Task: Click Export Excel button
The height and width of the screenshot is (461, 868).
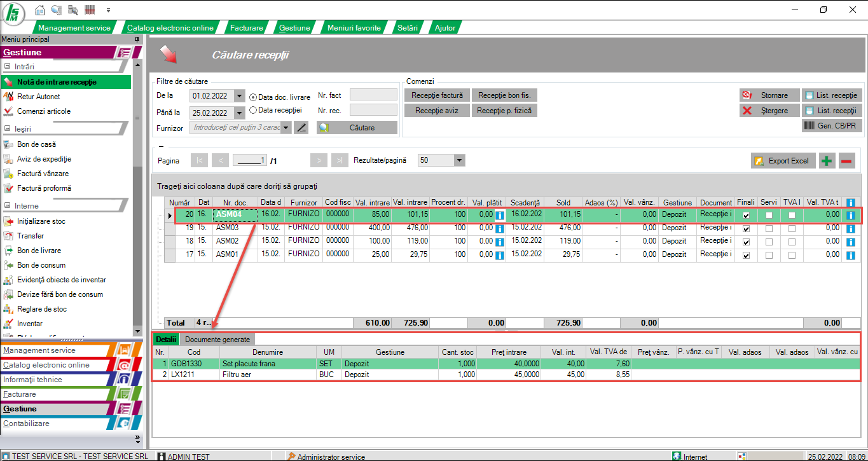Action: (x=783, y=161)
